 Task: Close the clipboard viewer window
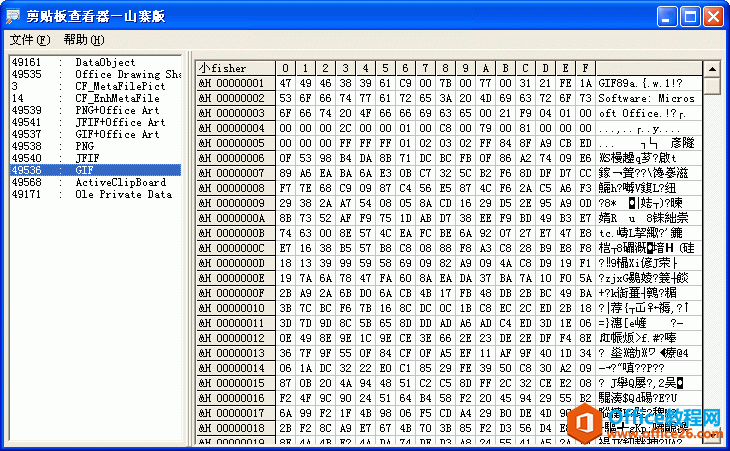[713, 17]
